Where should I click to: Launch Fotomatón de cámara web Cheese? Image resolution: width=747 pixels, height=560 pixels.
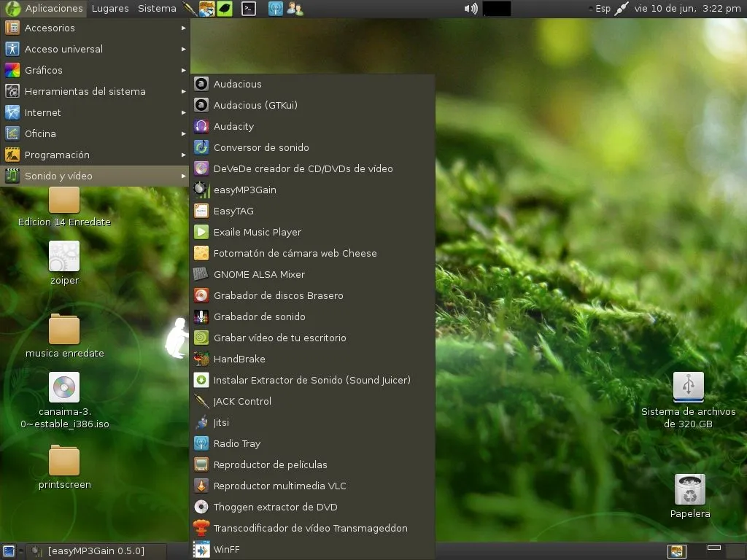pos(295,253)
